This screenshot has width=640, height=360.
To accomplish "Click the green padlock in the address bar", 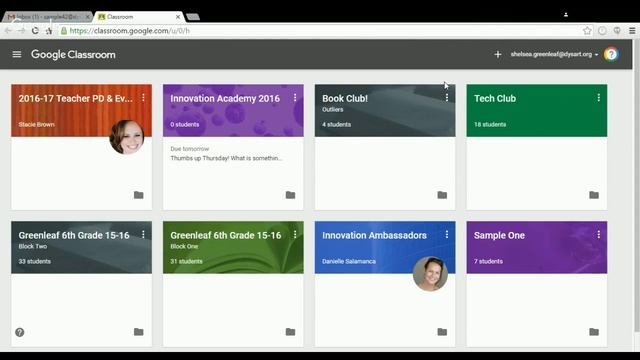I will coord(64,31).
